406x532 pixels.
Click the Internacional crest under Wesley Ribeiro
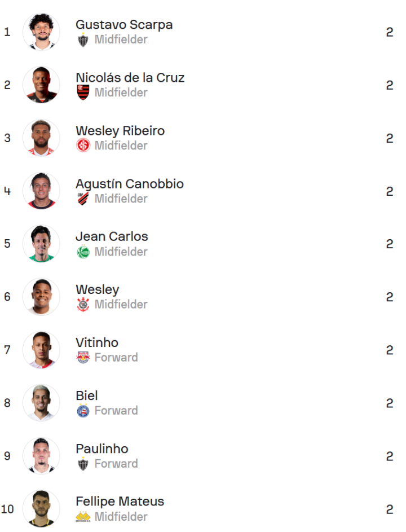tap(83, 146)
